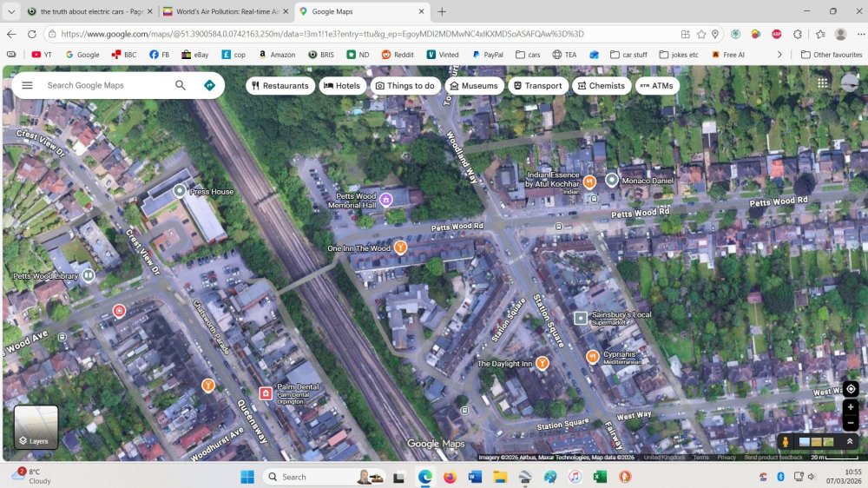
Task: Click the location permission pin icon in address bar
Action: click(x=715, y=35)
